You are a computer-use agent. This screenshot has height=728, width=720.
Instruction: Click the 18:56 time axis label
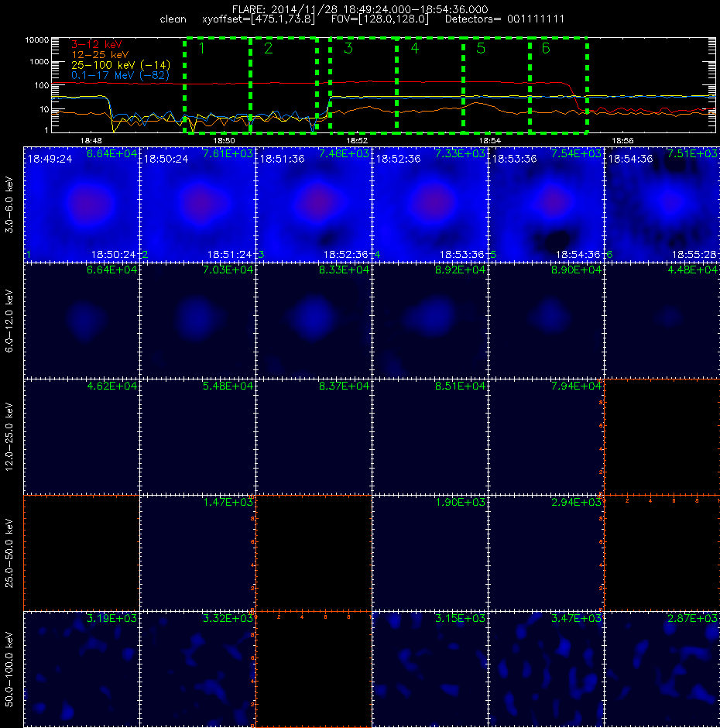[x=623, y=140]
